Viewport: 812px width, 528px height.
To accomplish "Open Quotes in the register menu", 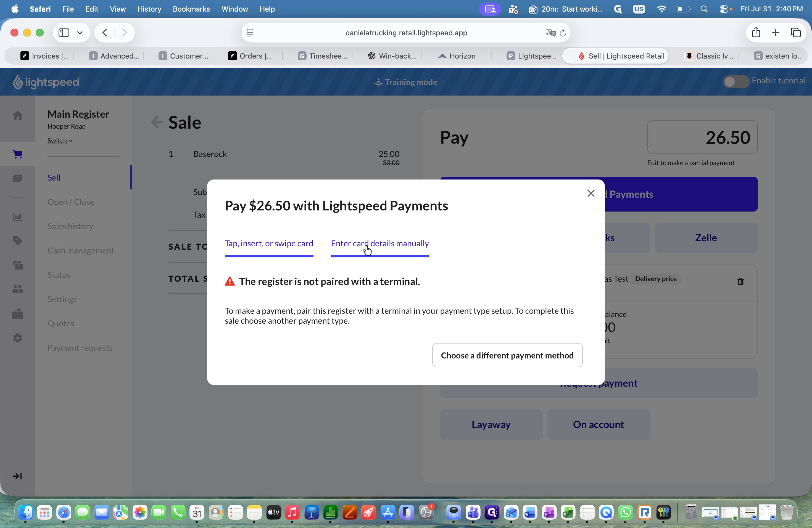I will [x=61, y=323].
